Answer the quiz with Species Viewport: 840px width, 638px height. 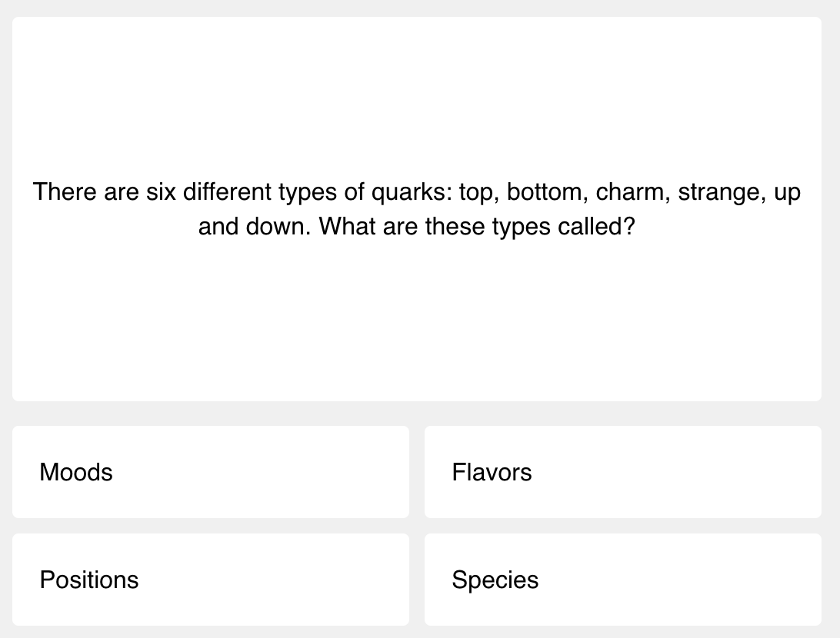[622, 580]
